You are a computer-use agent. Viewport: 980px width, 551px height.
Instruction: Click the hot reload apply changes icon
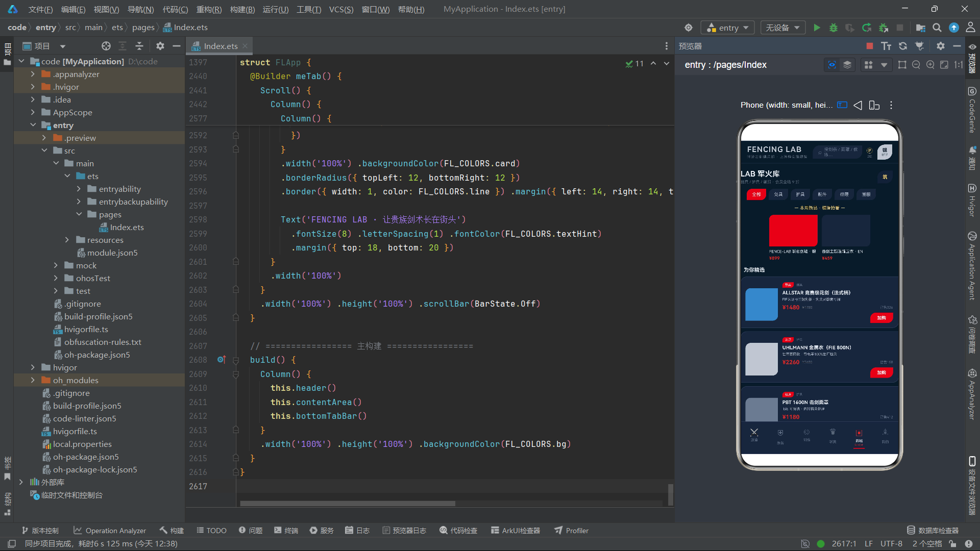coord(867,28)
